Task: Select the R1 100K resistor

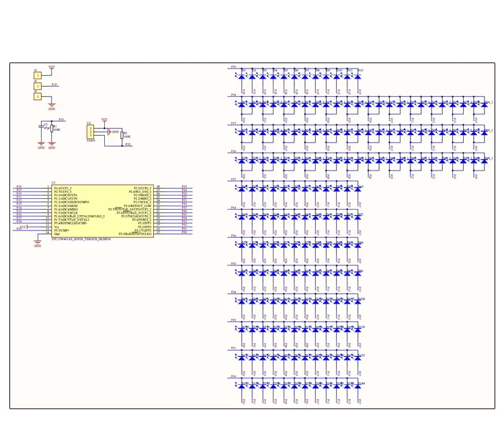Action: (x=52, y=128)
